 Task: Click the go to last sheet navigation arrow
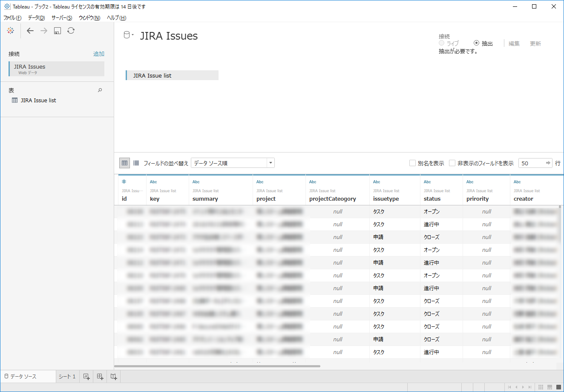tap(530, 387)
